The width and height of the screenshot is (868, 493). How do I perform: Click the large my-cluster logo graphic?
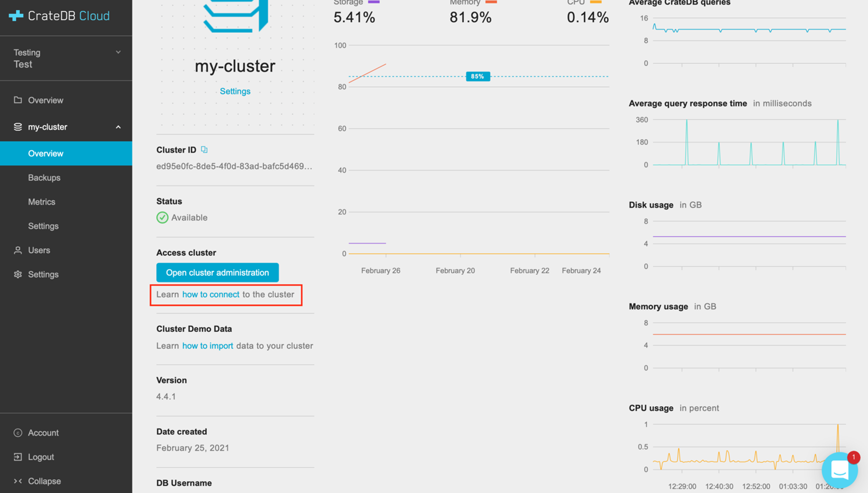pyautogui.click(x=236, y=16)
